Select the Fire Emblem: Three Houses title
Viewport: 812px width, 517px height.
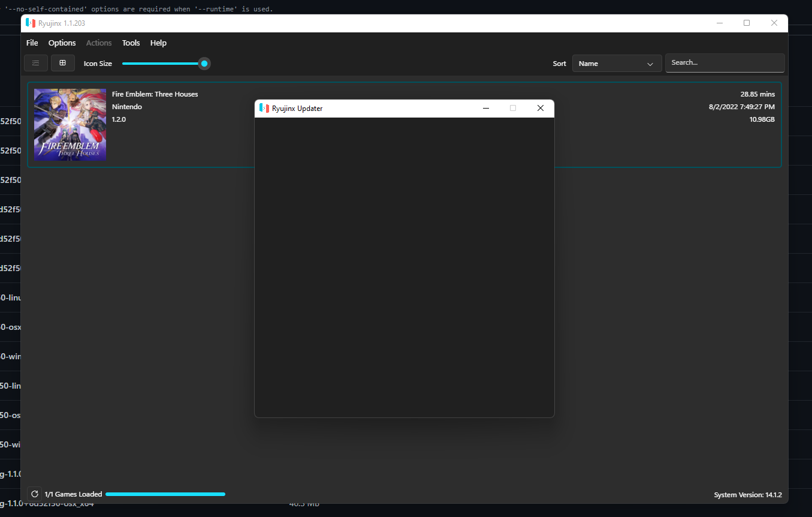(x=155, y=94)
